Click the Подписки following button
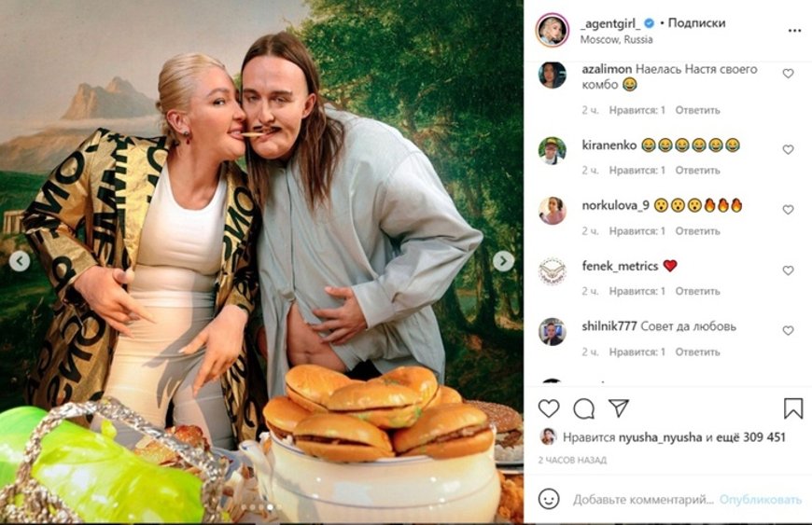 click(696, 22)
